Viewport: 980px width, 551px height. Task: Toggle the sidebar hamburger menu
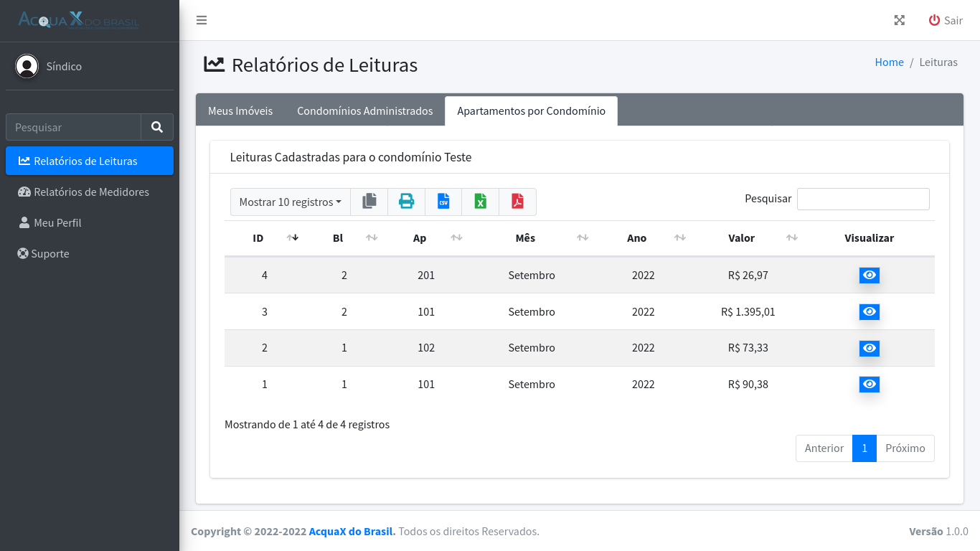click(x=202, y=20)
